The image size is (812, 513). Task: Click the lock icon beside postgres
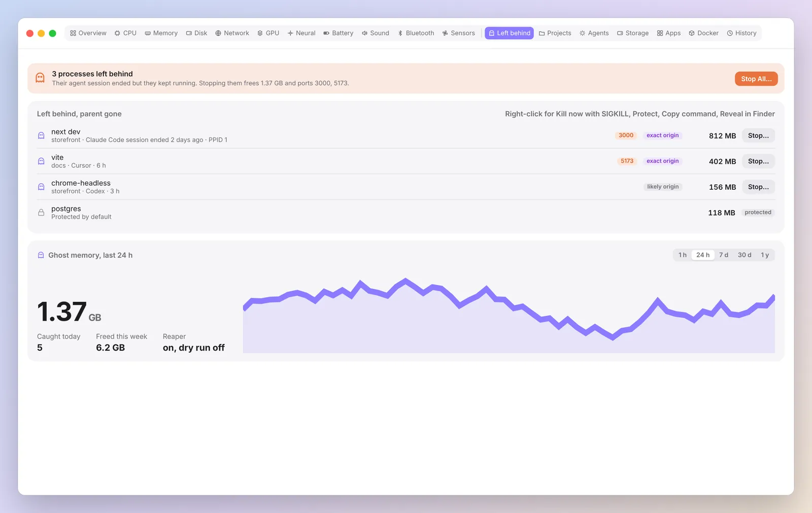tap(41, 213)
